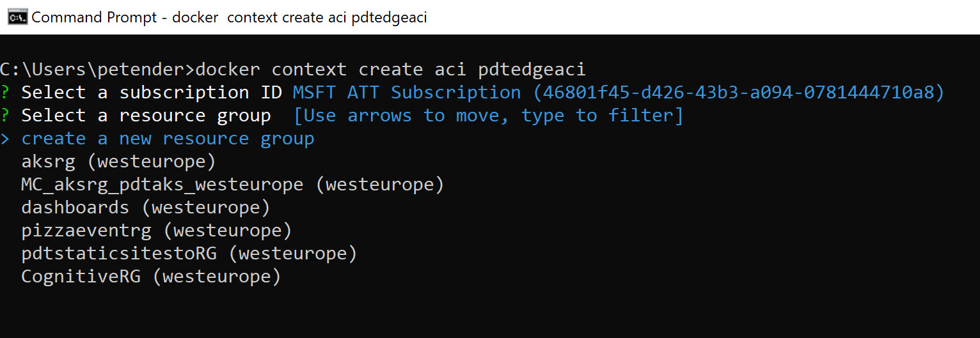The width and height of the screenshot is (980, 338).
Task: Select the CognitiveRG resource group
Action: tap(151, 277)
